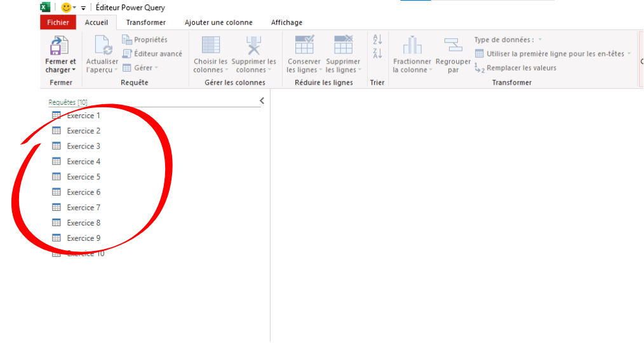644x343 pixels.
Task: Open the Fichier menu tab
Action: pyautogui.click(x=58, y=23)
